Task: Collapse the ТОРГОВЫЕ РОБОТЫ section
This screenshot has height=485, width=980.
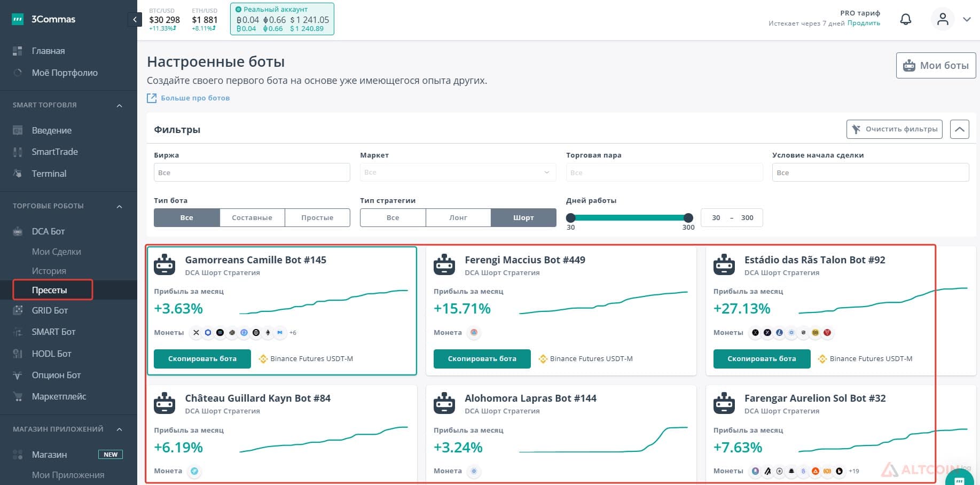Action: click(x=120, y=206)
